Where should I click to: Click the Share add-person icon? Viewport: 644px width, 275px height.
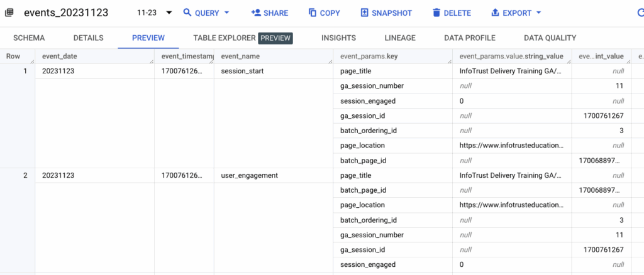(256, 13)
